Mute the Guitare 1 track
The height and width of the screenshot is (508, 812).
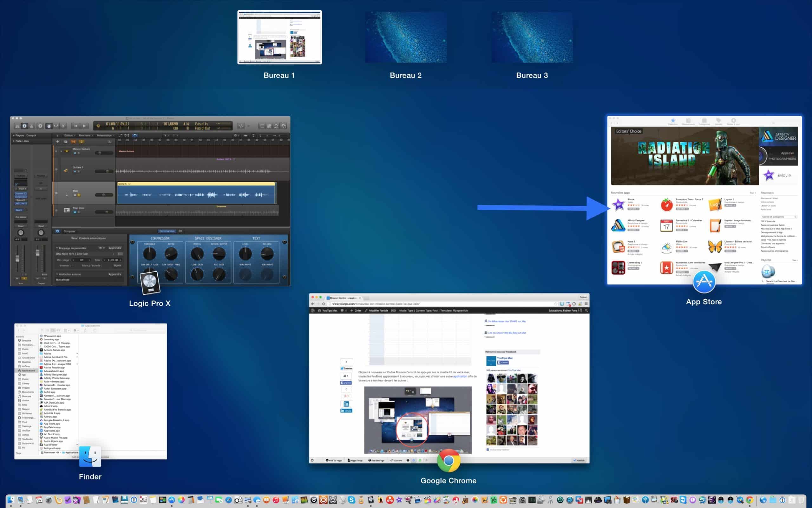click(x=75, y=172)
